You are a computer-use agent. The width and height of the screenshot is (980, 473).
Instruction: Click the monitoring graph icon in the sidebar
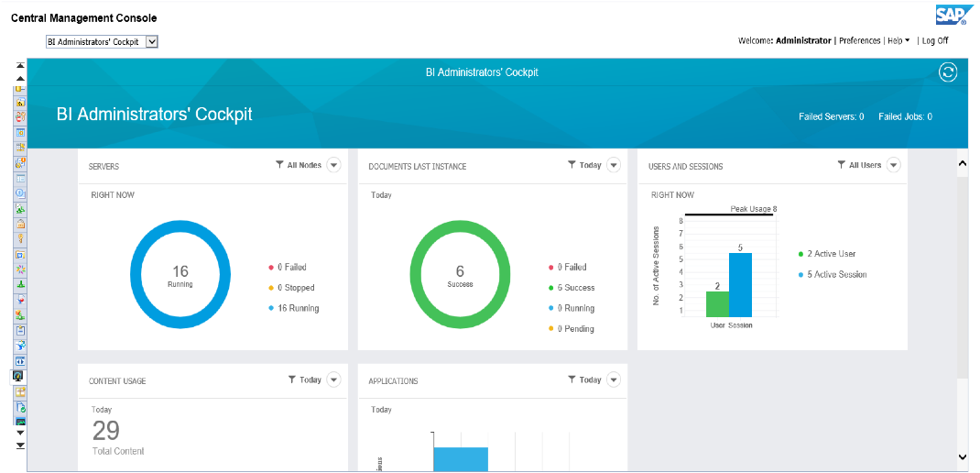point(20,421)
